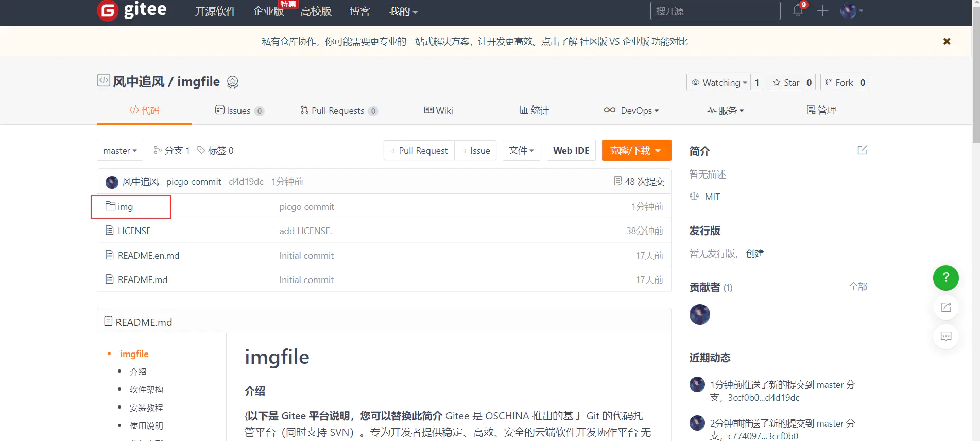Open the green help question button
This screenshot has width=980, height=441.
click(x=945, y=278)
